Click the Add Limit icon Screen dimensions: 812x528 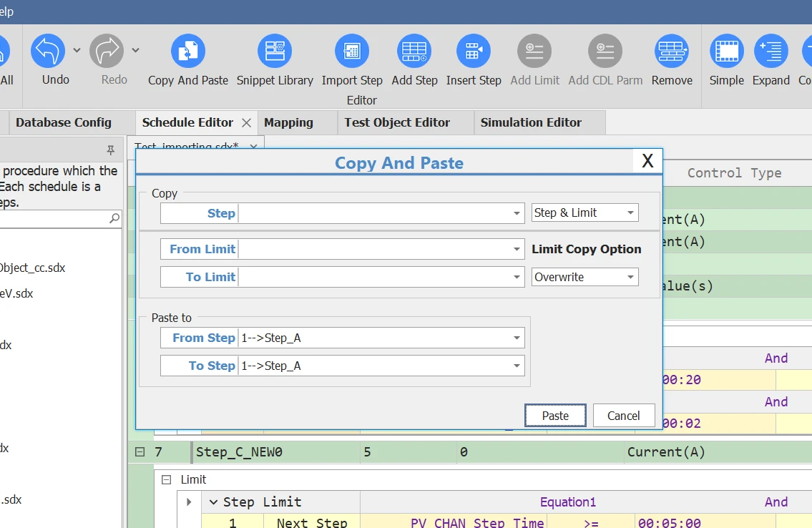coord(534,51)
